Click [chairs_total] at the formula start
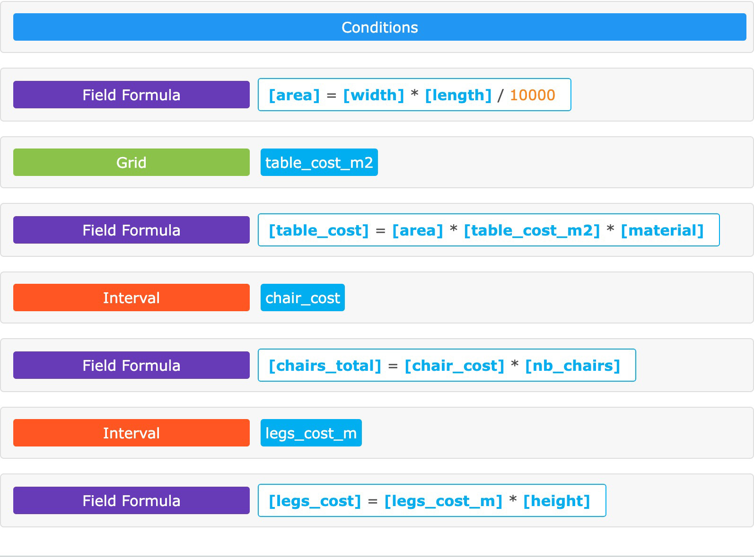Viewport: 754px width, 560px height. click(x=324, y=366)
